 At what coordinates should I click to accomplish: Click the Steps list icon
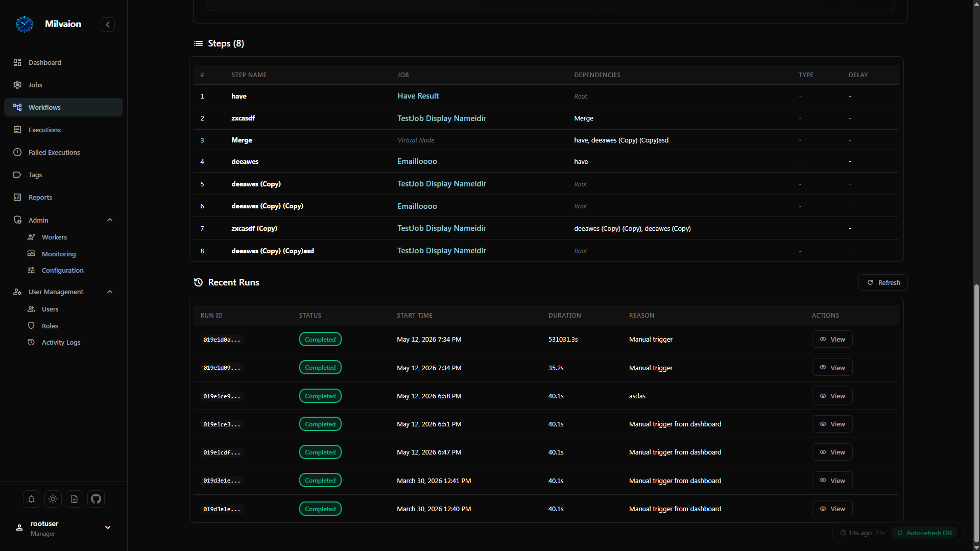tap(198, 43)
